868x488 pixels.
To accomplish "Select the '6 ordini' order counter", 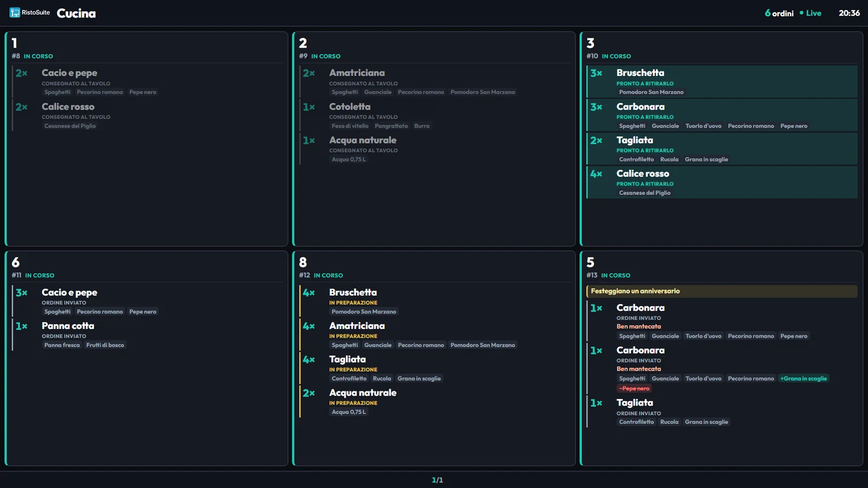I will point(779,13).
